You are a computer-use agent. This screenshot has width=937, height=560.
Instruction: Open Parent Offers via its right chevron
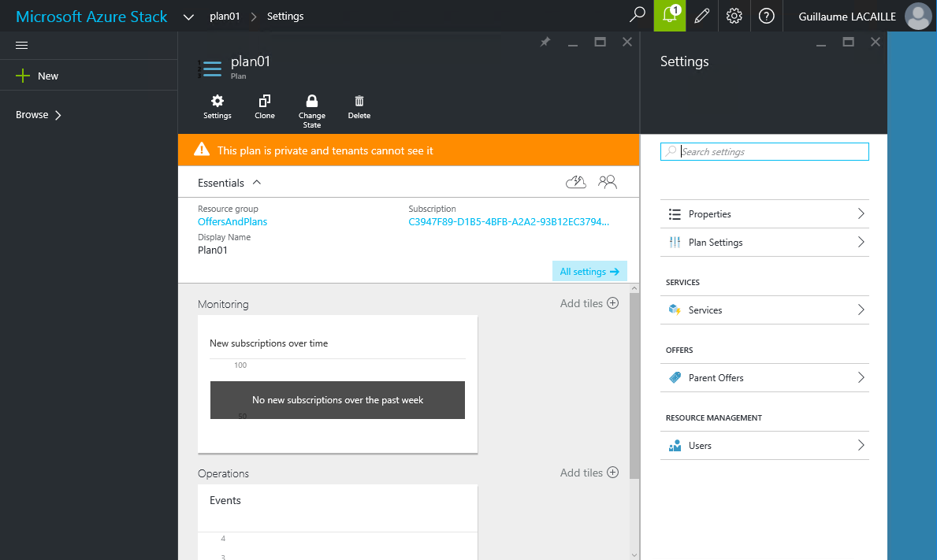click(861, 377)
